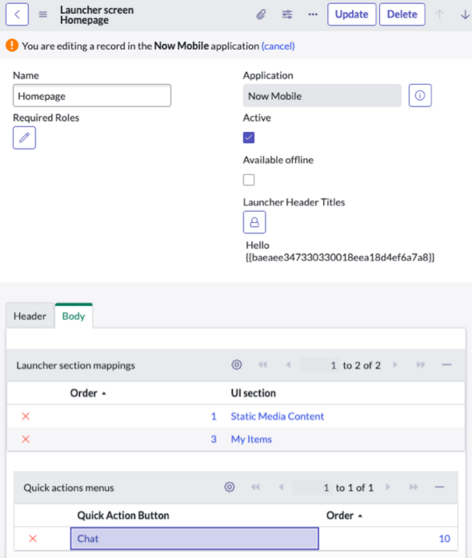Image resolution: width=472 pixels, height=558 pixels.
Task: Uncheck the Active checkbox
Action: (x=249, y=137)
